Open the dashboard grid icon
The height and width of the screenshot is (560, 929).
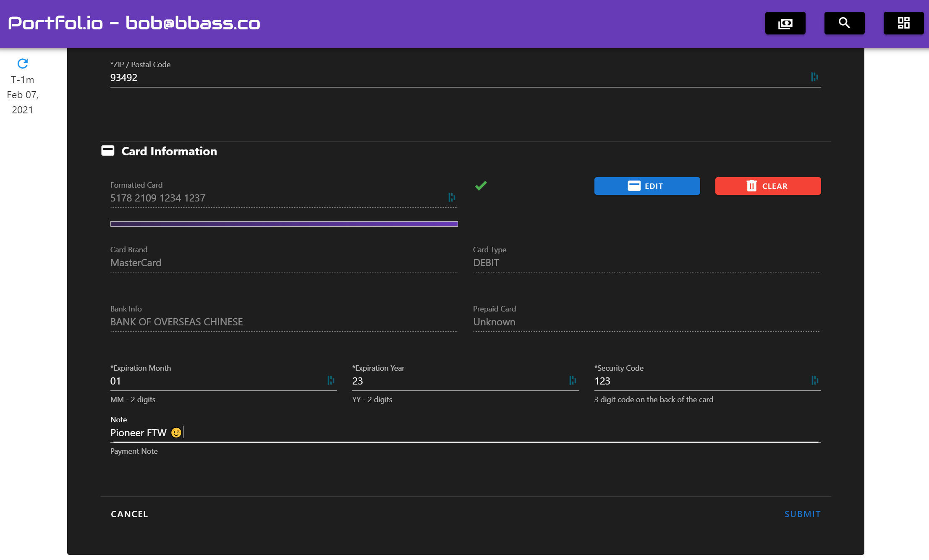click(903, 23)
